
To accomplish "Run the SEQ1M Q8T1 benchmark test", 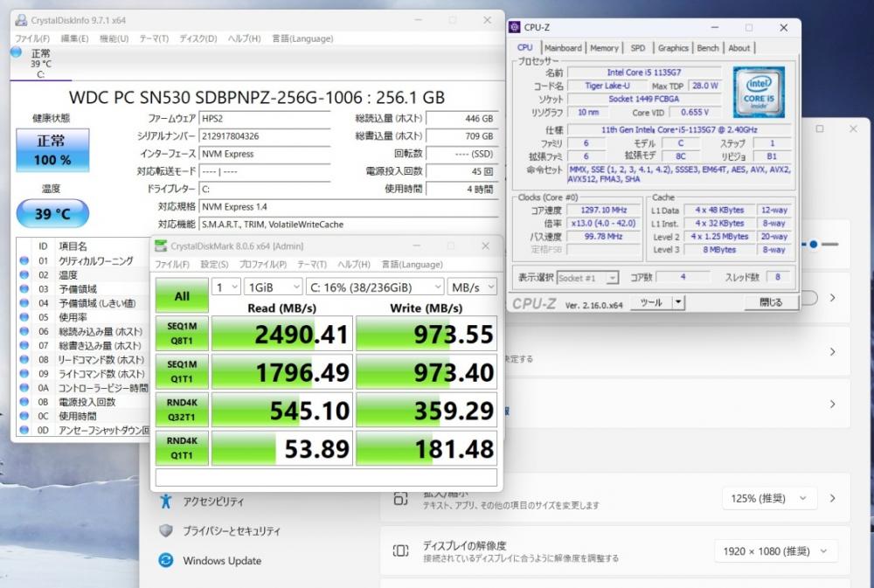I will [x=182, y=334].
